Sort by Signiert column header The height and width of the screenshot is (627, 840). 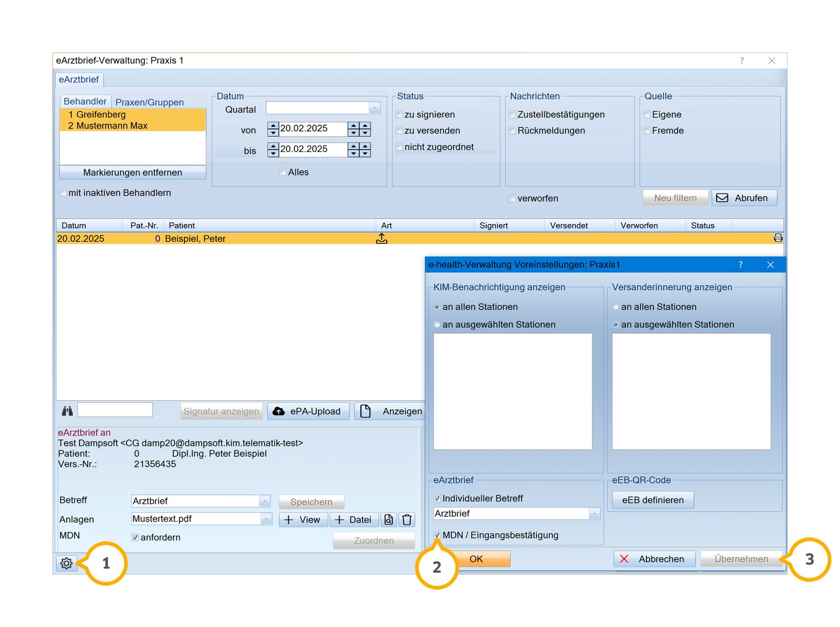click(509, 225)
